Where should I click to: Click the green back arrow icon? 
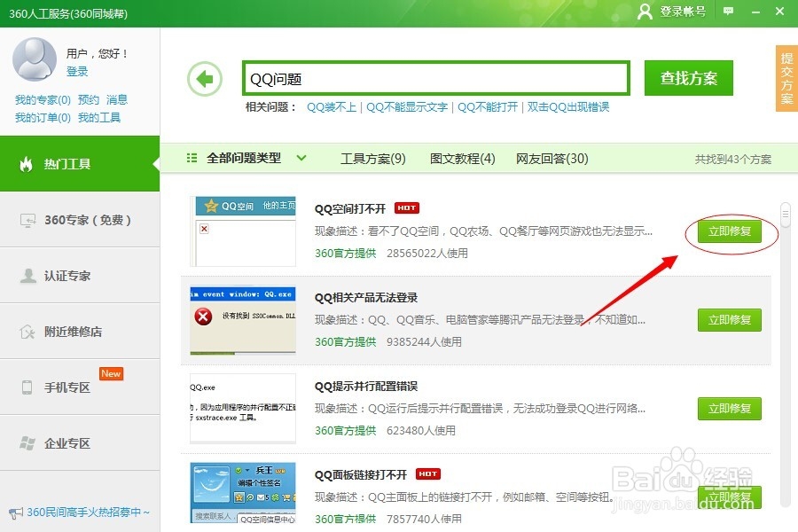click(x=205, y=79)
